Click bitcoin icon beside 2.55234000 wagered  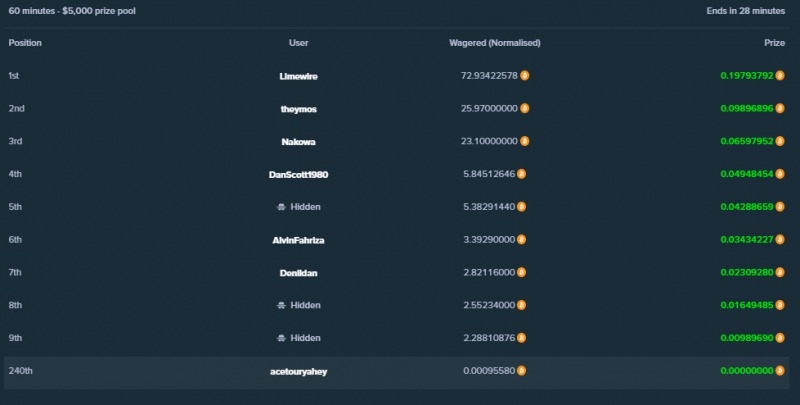point(521,305)
